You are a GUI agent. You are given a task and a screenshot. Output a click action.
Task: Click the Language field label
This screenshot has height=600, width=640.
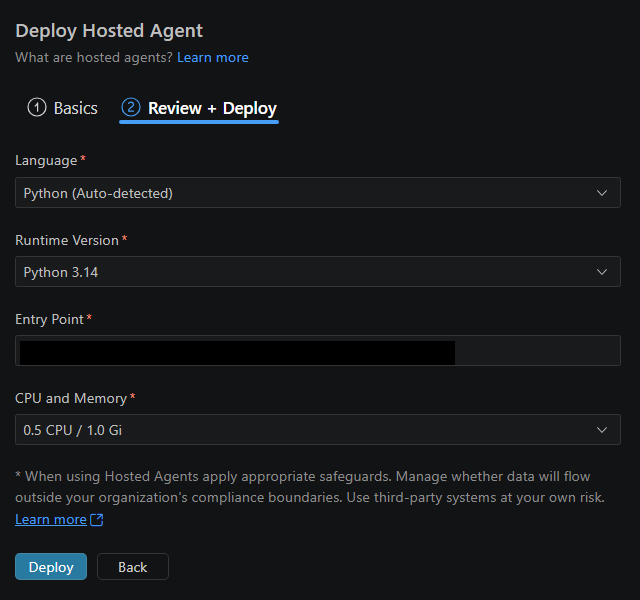tap(46, 161)
